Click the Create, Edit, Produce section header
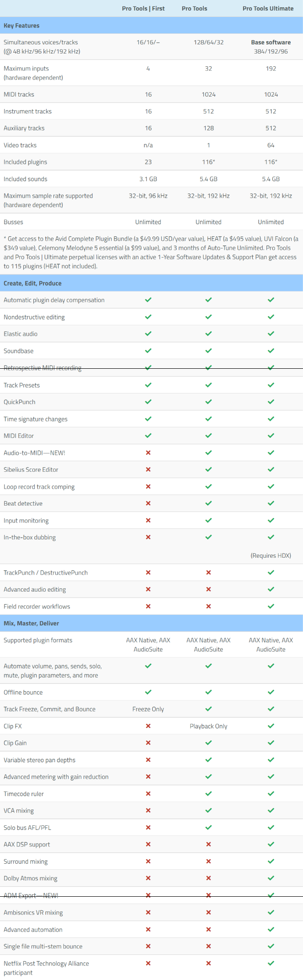Image resolution: width=303 pixels, height=980 pixels. [x=32, y=283]
